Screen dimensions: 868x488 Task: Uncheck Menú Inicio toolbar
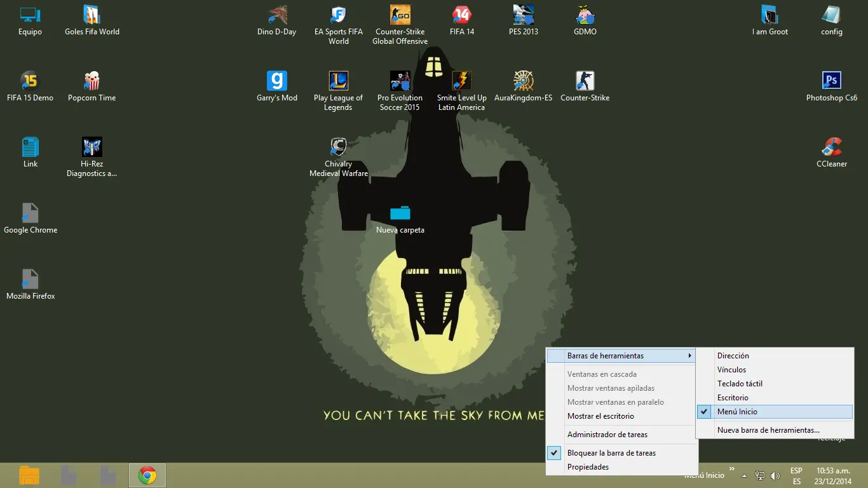[x=775, y=412]
